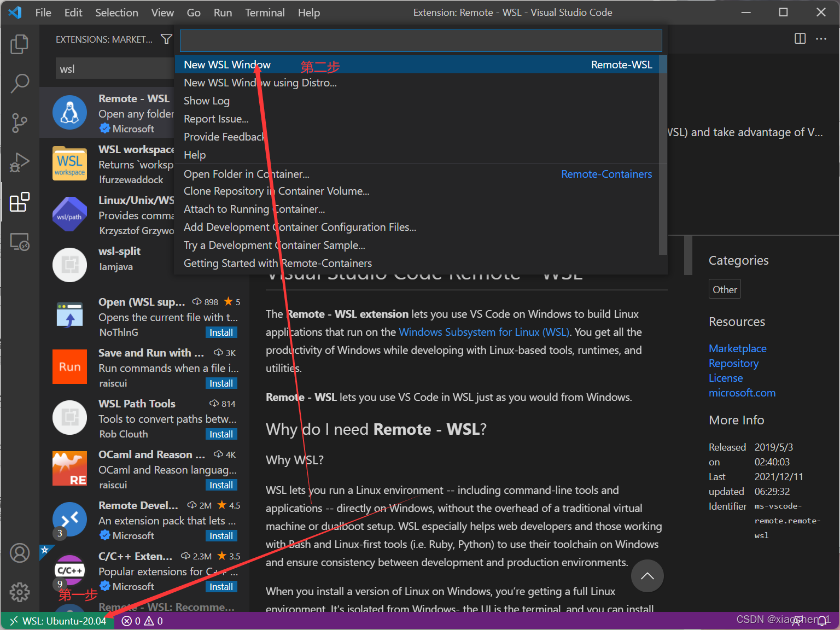
Task: Open the Edit menu
Action: (x=73, y=13)
